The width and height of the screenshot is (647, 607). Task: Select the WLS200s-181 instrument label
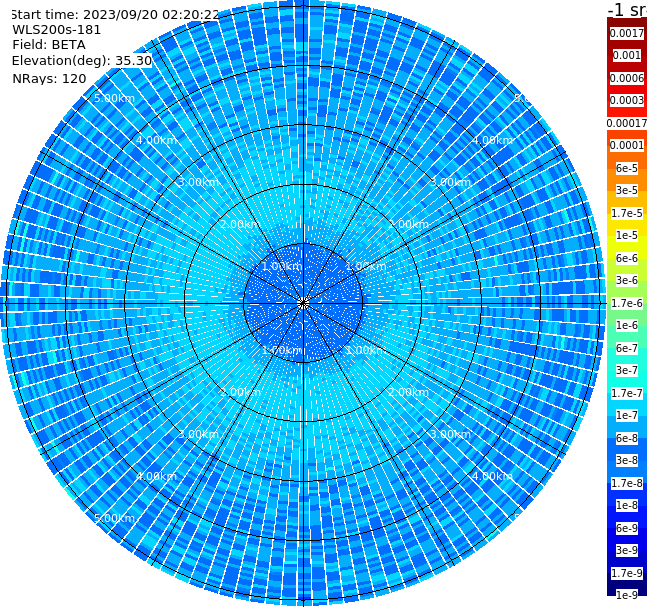pyautogui.click(x=57, y=30)
